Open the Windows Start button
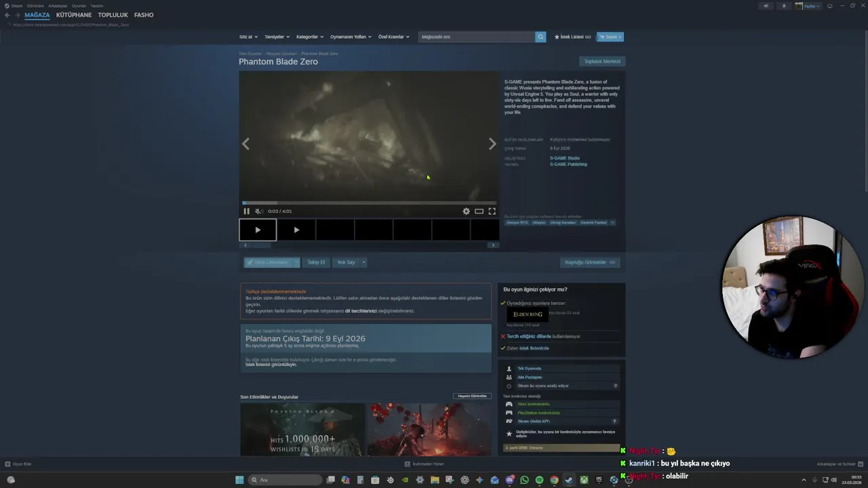The height and width of the screenshot is (488, 868). [239, 480]
